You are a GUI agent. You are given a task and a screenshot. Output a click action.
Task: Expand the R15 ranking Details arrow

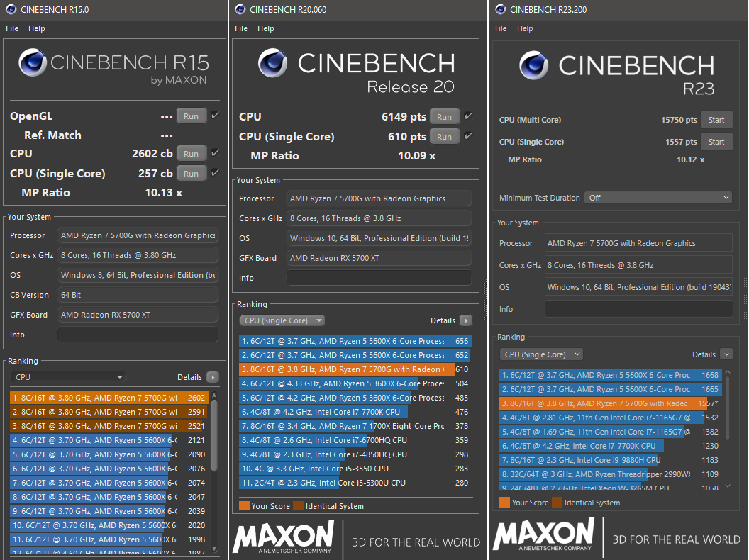(213, 377)
